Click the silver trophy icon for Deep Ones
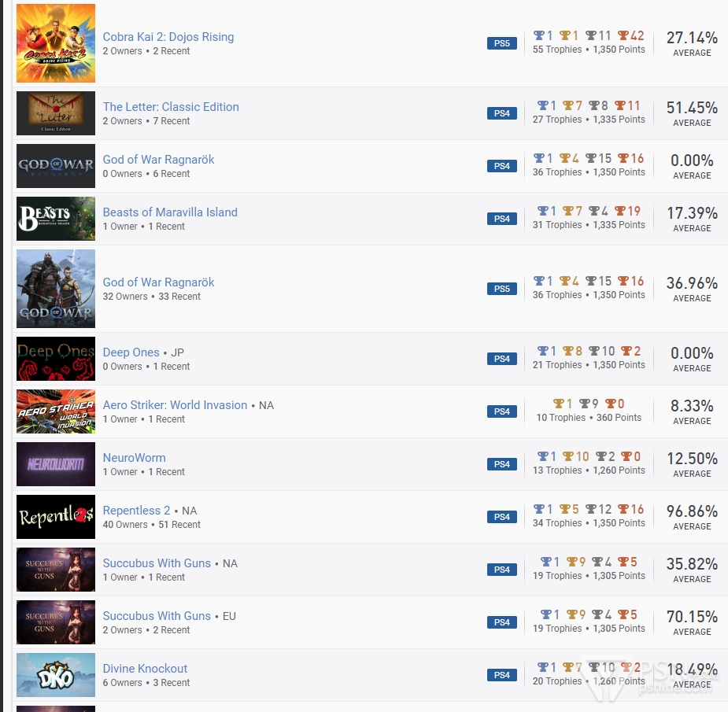728x712 pixels. coord(594,351)
